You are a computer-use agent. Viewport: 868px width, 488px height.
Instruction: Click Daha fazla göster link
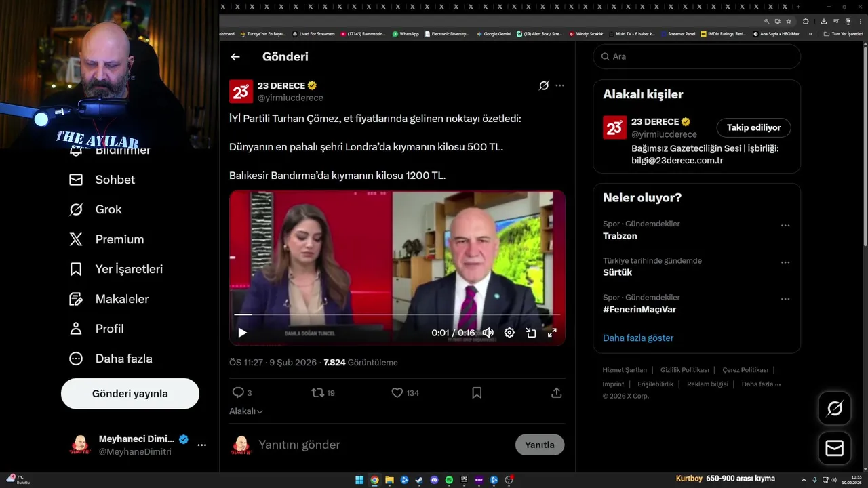pyautogui.click(x=638, y=338)
